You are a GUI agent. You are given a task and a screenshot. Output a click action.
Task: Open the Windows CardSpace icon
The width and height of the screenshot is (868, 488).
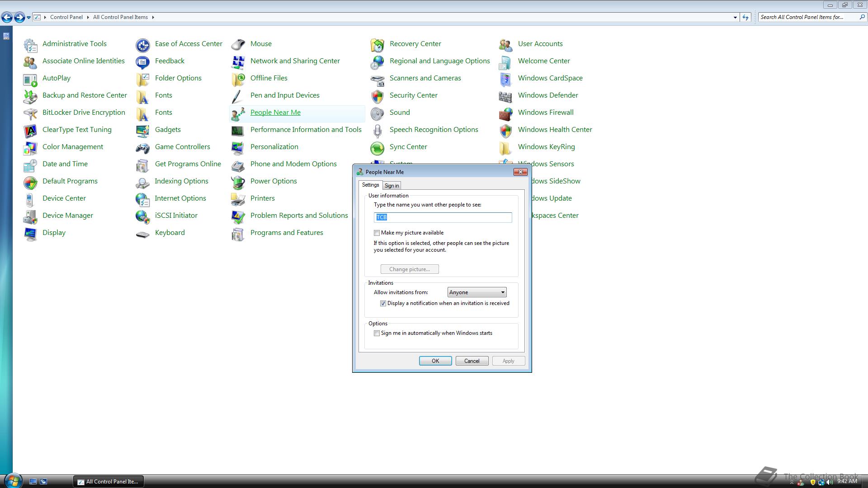tap(506, 79)
